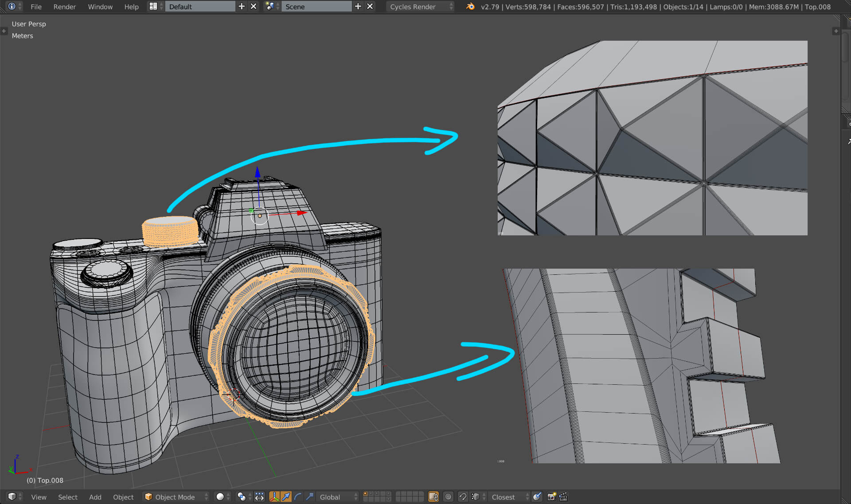Viewport: 851px width, 504px height.
Task: Click the 'Objects:1/14' statistic in header
Action: pos(683,7)
